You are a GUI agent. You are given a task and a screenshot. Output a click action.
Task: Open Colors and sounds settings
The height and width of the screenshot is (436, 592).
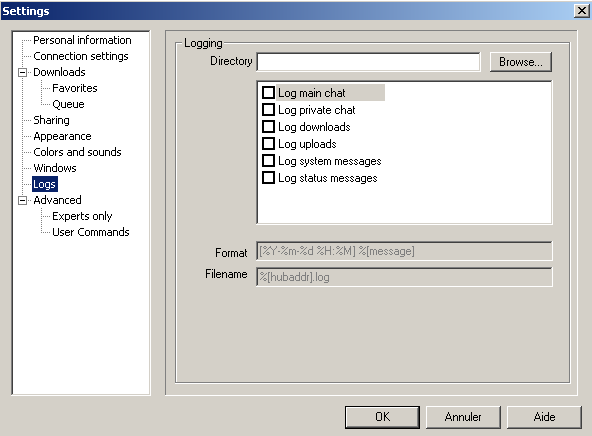77,152
